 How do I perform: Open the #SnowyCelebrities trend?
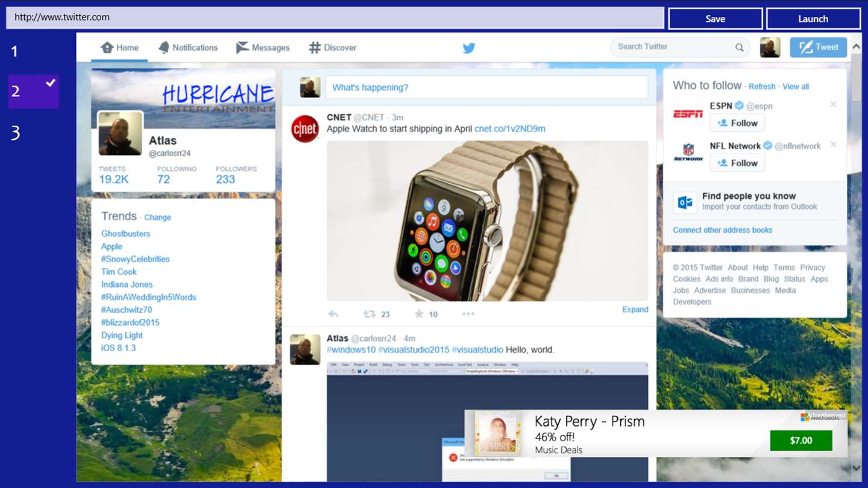(x=135, y=259)
